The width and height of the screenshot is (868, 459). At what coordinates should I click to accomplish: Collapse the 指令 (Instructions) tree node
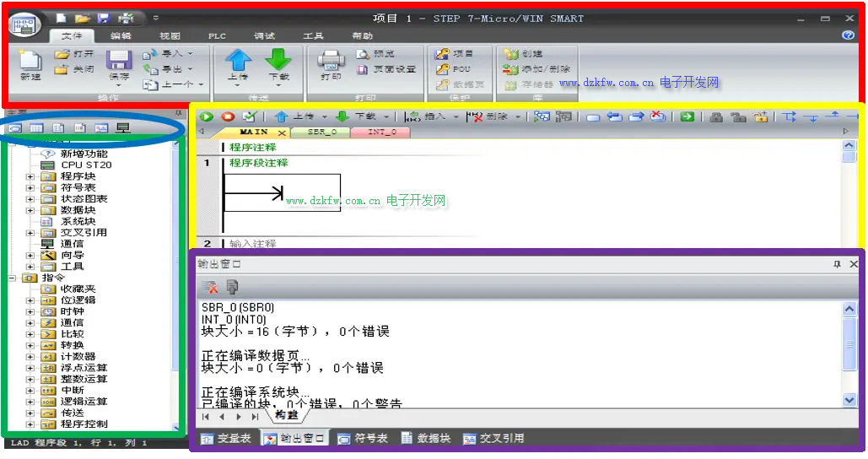tap(12, 278)
